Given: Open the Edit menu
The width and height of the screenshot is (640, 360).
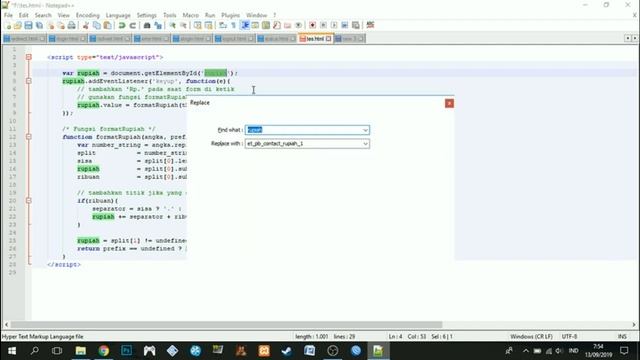Looking at the screenshot, I should click(x=24, y=15).
